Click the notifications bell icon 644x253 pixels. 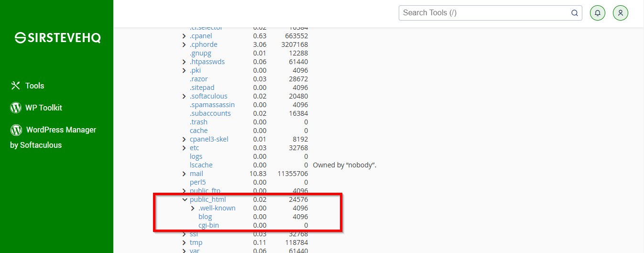[597, 13]
